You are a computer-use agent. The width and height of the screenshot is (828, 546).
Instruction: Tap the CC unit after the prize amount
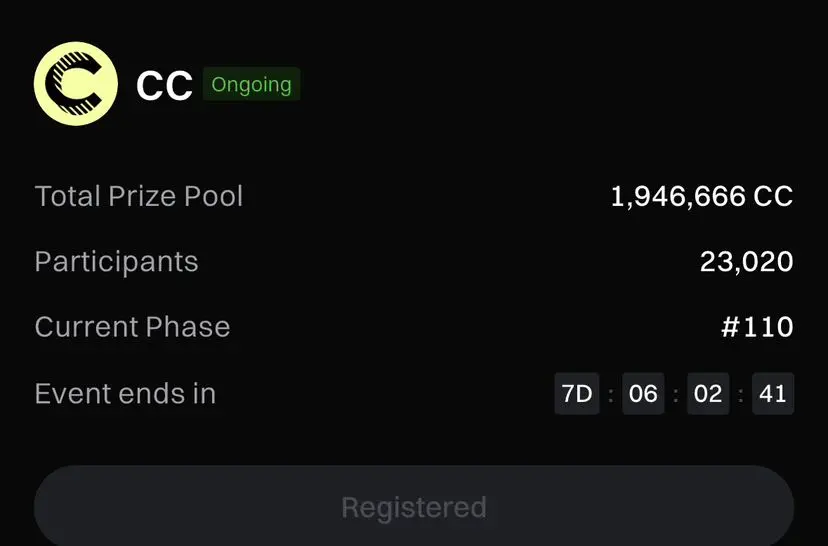pyautogui.click(x=773, y=196)
